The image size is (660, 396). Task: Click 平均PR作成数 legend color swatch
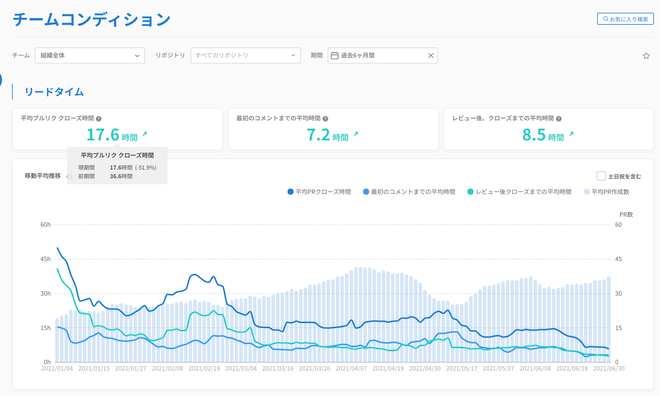click(586, 192)
